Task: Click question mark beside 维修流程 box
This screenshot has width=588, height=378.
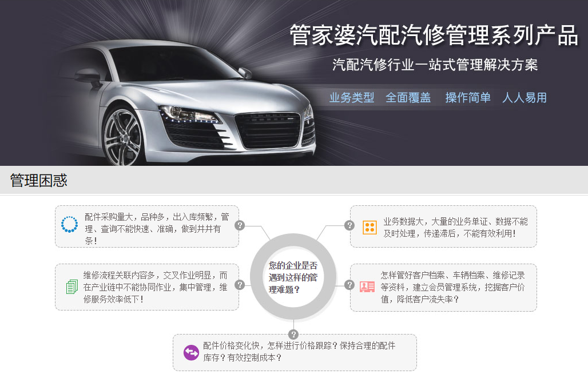Action: tap(240, 285)
